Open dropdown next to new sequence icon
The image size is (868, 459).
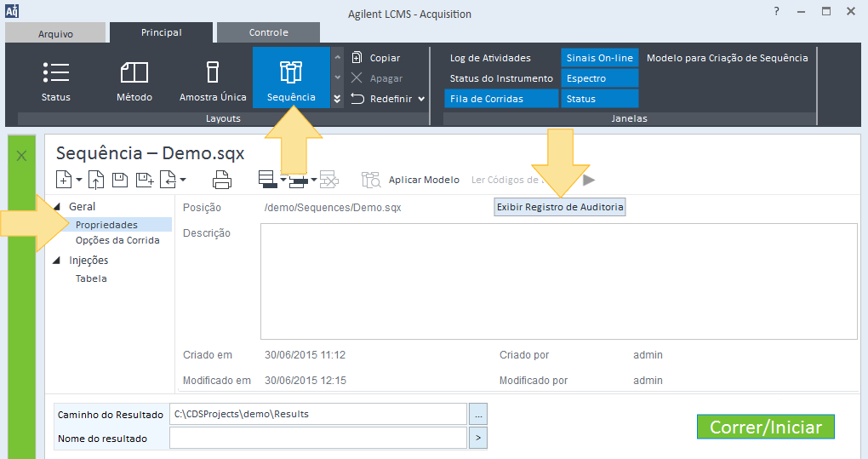point(78,180)
